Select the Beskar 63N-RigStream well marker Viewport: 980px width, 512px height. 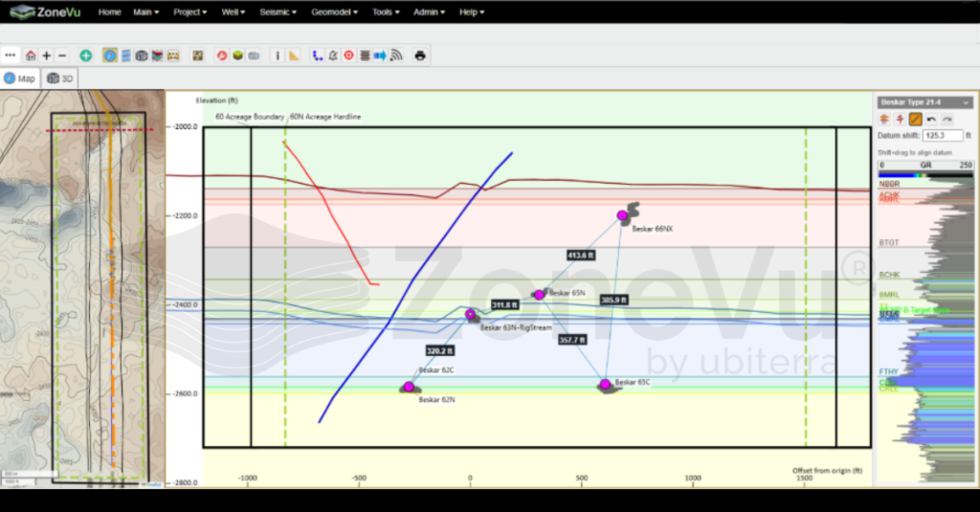point(471,315)
